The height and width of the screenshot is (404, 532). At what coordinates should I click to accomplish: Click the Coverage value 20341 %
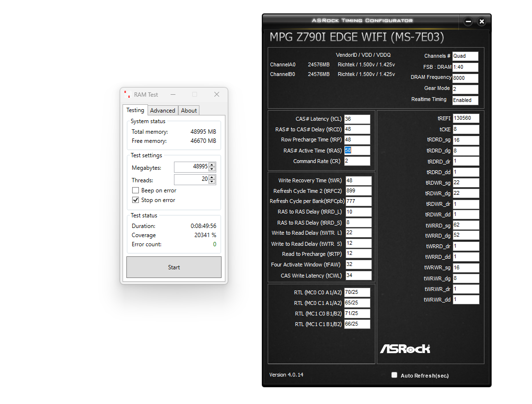(205, 235)
